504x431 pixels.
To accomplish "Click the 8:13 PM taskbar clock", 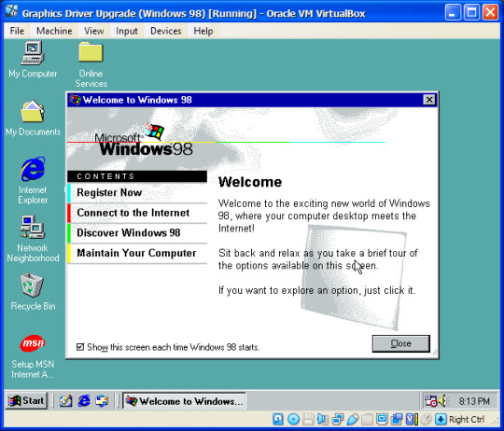I will 474,401.
